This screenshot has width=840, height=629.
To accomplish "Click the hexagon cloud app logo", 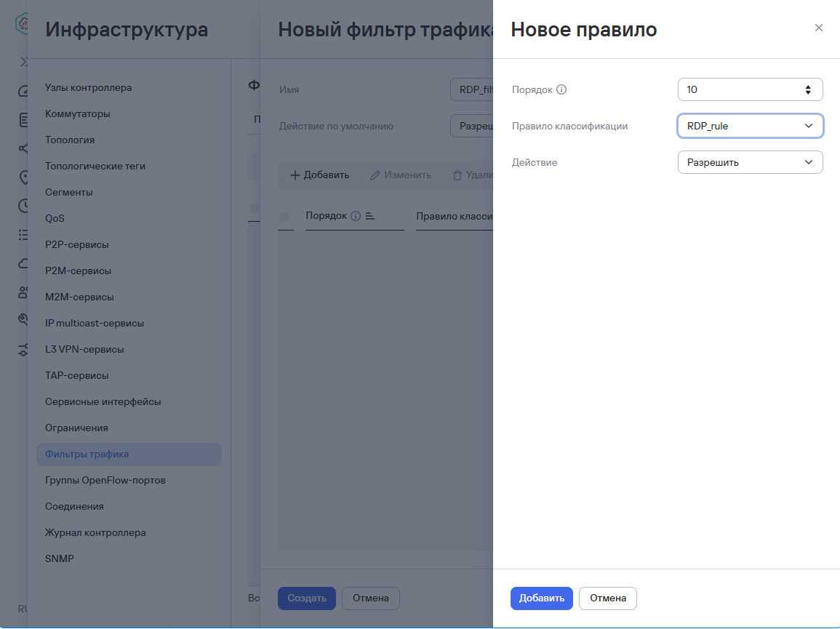I will [x=21, y=23].
